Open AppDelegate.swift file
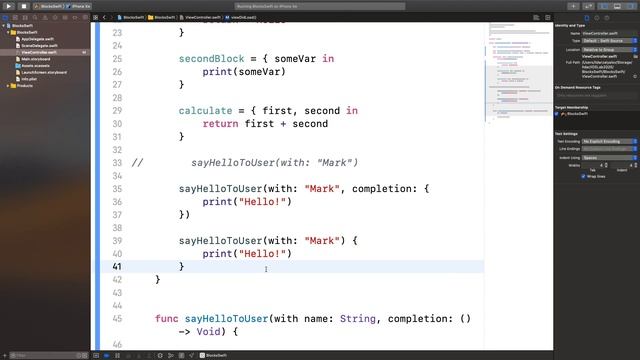The image size is (640, 360). click(x=37, y=39)
